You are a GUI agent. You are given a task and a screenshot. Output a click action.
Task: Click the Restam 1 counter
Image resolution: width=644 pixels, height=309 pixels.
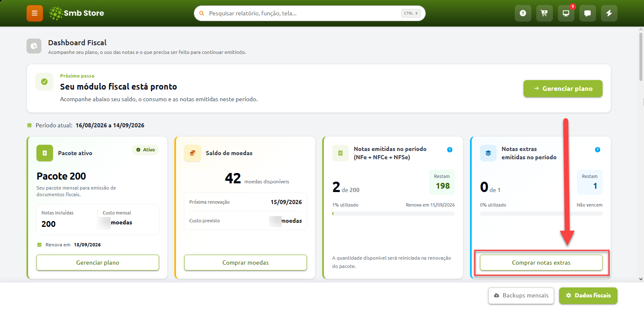pyautogui.click(x=590, y=182)
